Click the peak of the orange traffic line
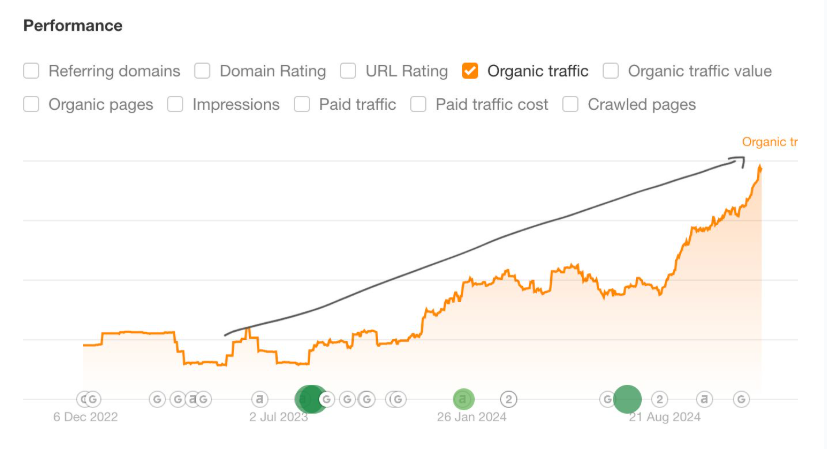This screenshot has height=449, width=827. coord(761,167)
